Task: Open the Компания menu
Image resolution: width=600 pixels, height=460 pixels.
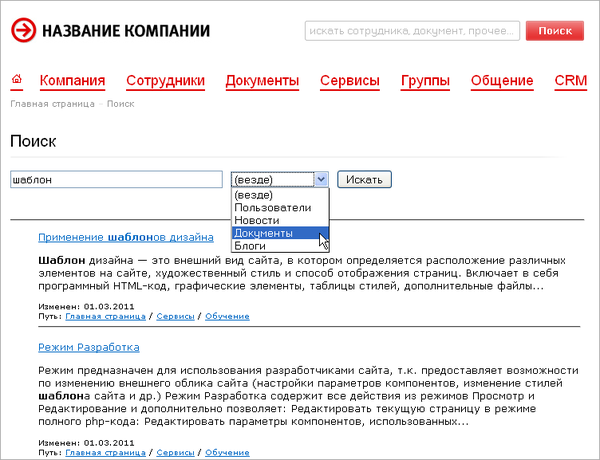Action: tap(72, 81)
